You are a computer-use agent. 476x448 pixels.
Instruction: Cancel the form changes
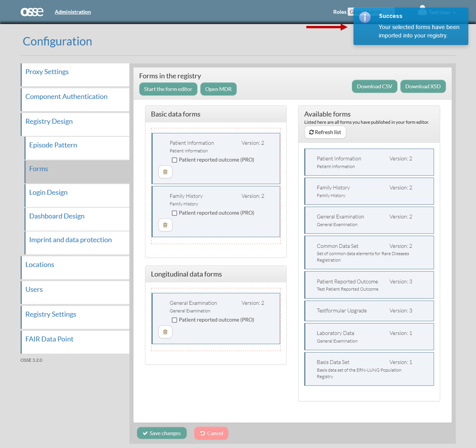(211, 433)
